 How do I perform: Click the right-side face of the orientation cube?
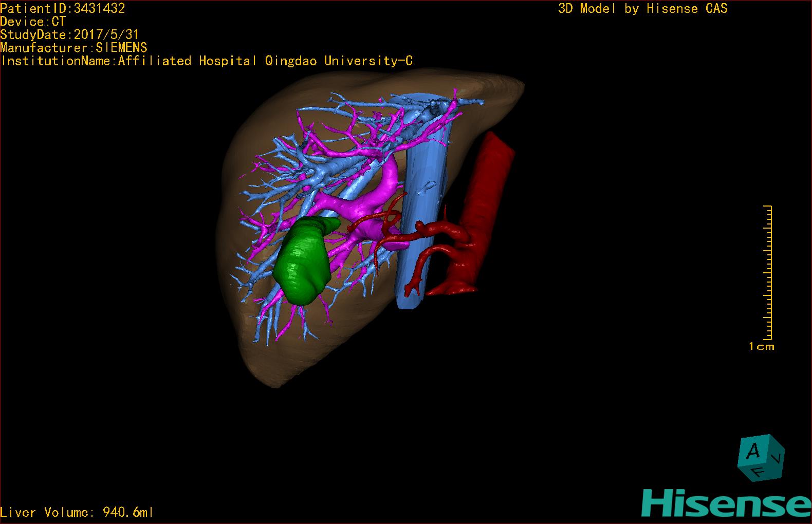click(x=779, y=457)
